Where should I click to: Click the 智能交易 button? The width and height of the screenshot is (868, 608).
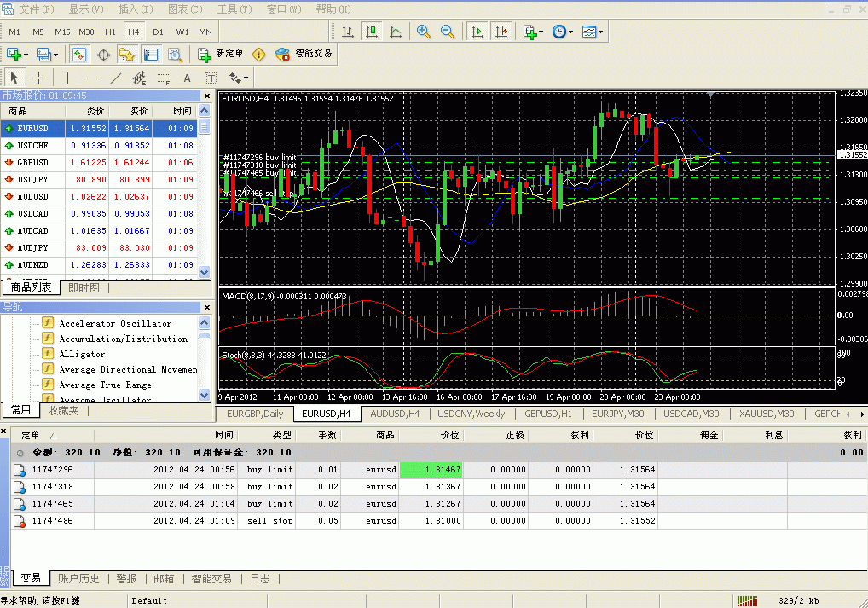click(x=304, y=55)
